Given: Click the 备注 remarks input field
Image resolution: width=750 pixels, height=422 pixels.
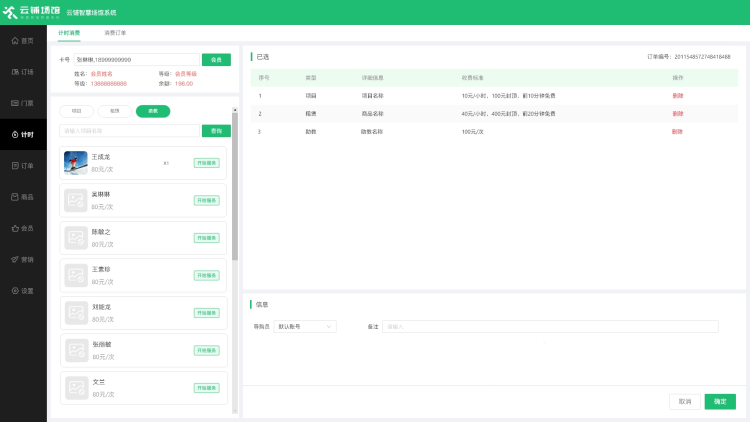Looking at the screenshot, I should [x=550, y=326].
